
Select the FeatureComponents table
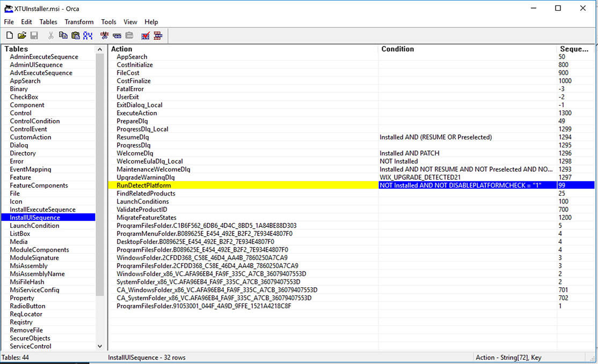(x=39, y=185)
